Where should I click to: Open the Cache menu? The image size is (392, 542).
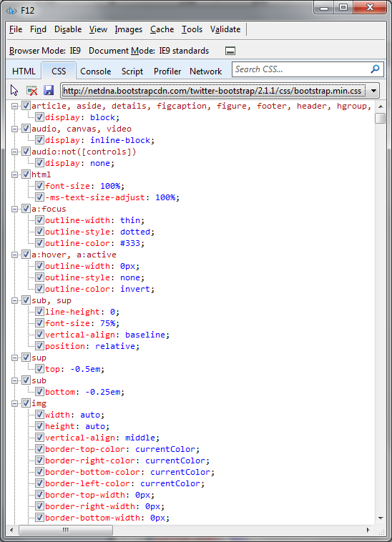[162, 29]
